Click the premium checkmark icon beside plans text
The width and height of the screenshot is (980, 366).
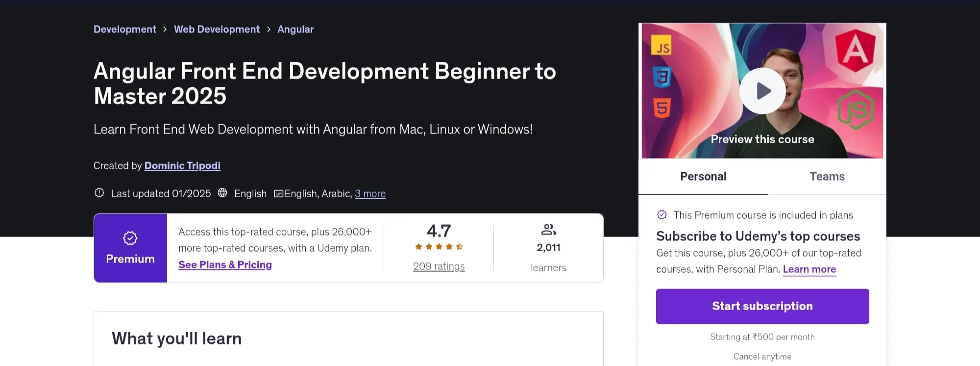point(661,215)
